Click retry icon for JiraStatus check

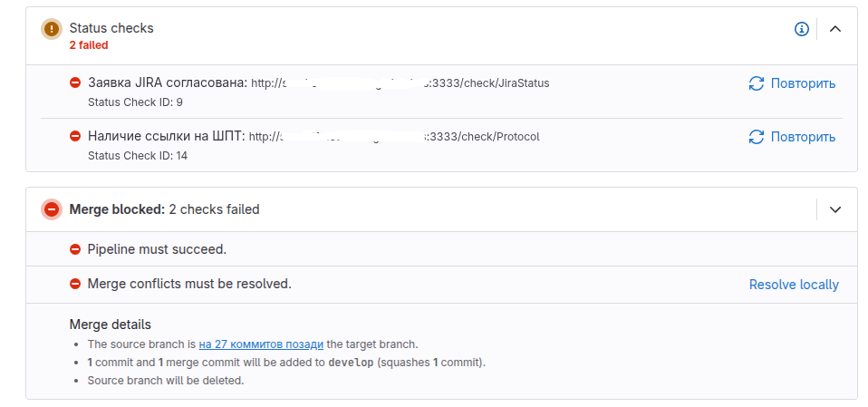(x=757, y=83)
